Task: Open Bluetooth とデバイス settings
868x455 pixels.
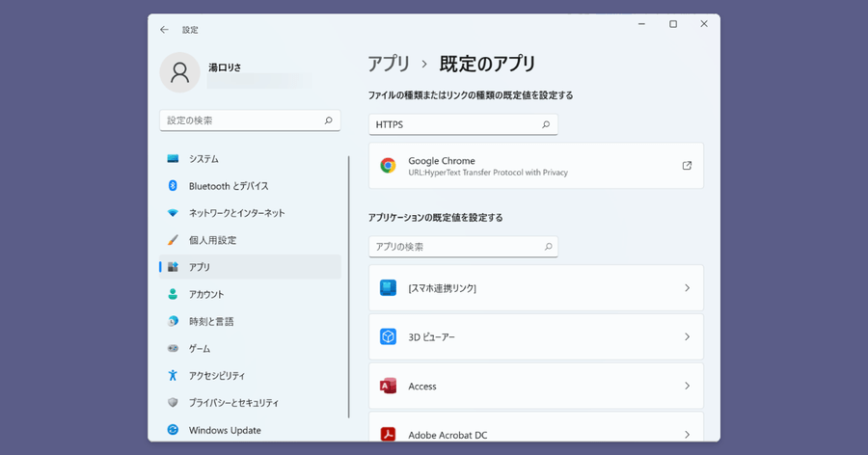Action: point(229,186)
